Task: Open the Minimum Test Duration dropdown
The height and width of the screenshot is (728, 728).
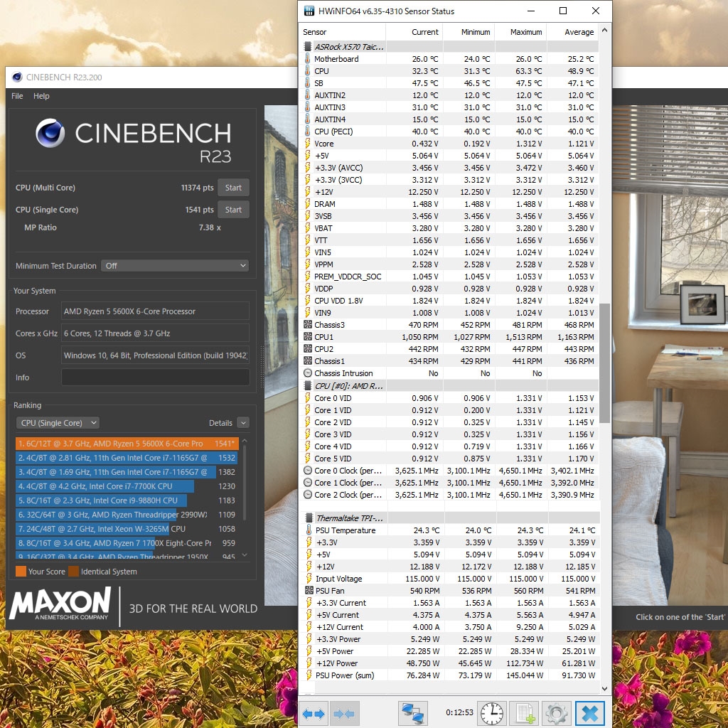Action: pyautogui.click(x=174, y=265)
